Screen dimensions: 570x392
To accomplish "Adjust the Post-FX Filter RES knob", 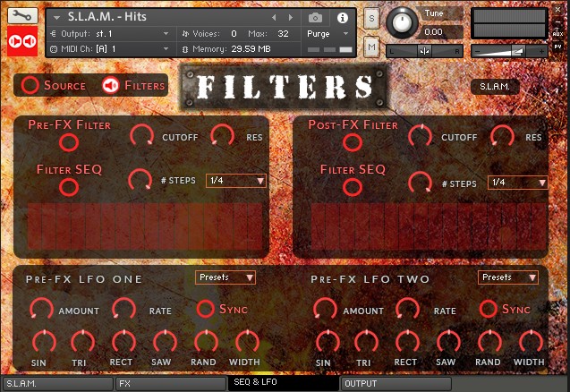I will [502, 136].
